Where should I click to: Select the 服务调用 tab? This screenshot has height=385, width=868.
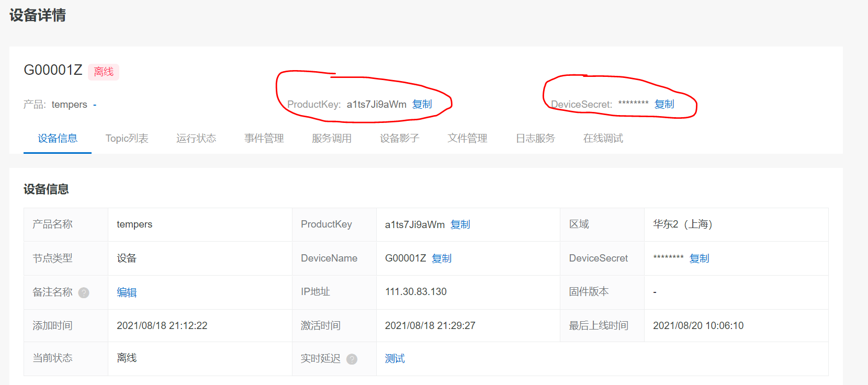coord(332,138)
